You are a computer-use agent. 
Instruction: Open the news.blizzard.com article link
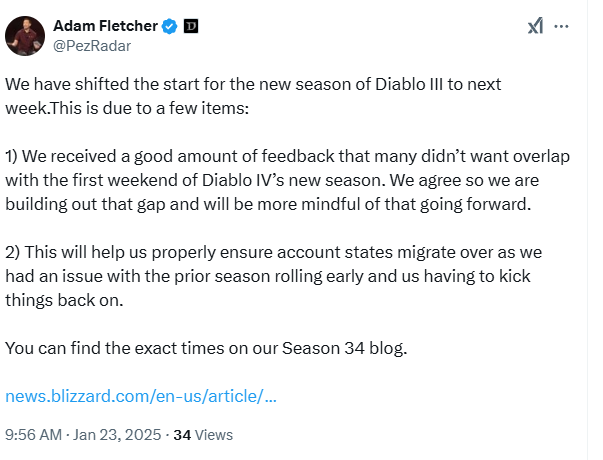[x=141, y=395]
